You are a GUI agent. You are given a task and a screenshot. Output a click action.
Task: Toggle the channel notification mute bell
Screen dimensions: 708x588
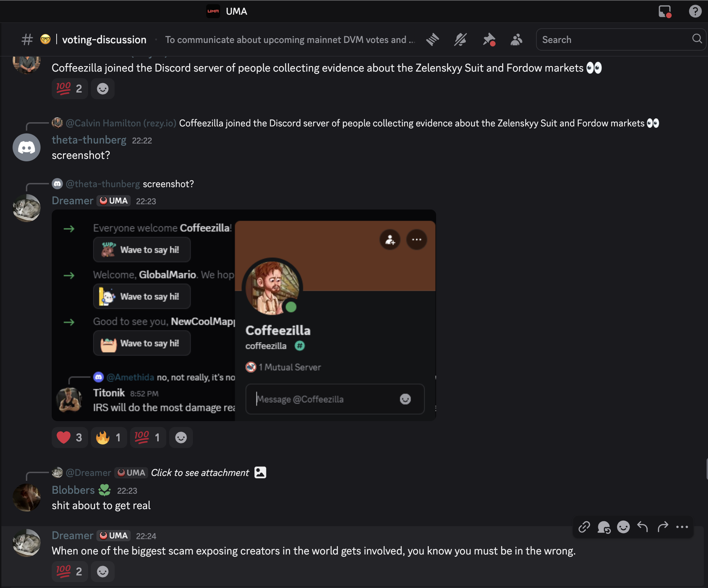point(461,39)
